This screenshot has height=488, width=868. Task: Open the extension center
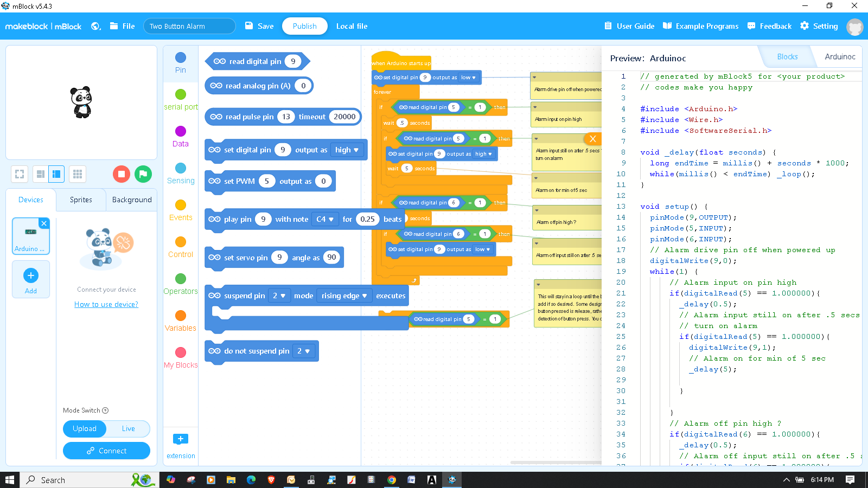[181, 446]
